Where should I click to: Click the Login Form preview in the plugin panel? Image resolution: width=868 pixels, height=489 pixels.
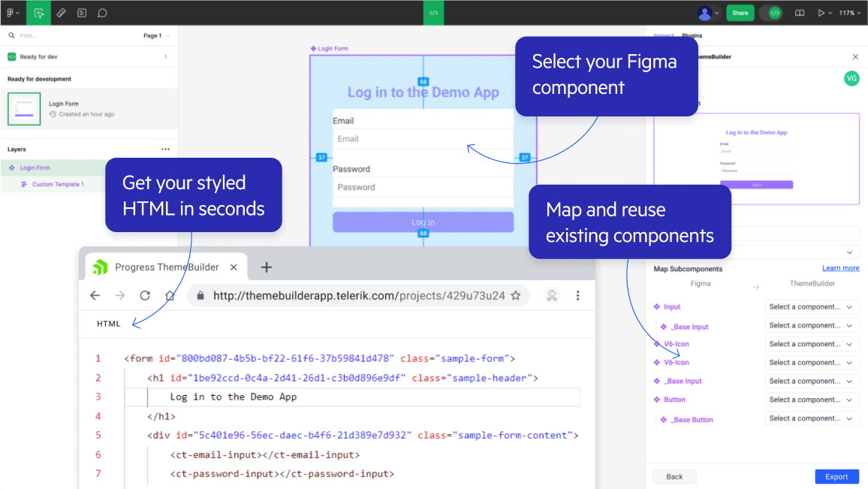tap(756, 159)
